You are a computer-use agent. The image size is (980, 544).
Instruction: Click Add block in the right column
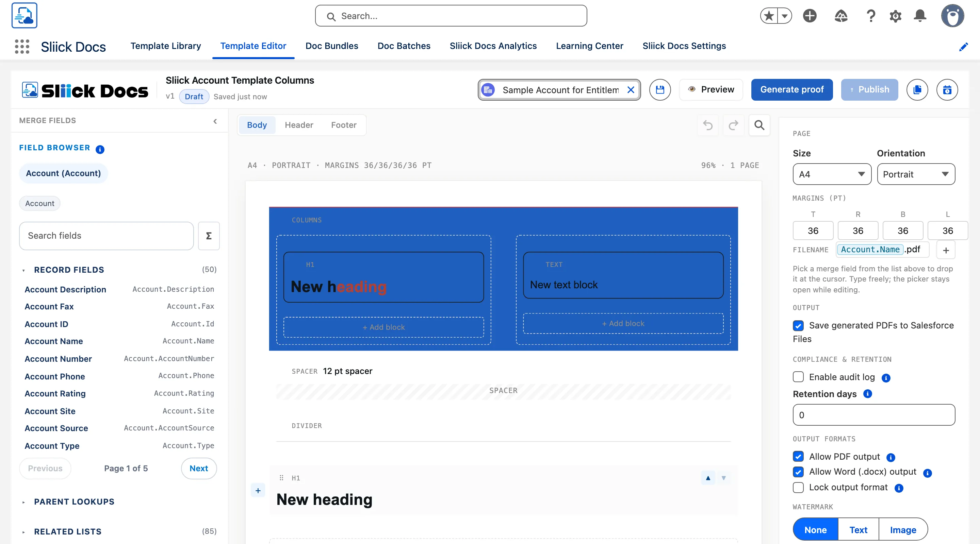[623, 324]
